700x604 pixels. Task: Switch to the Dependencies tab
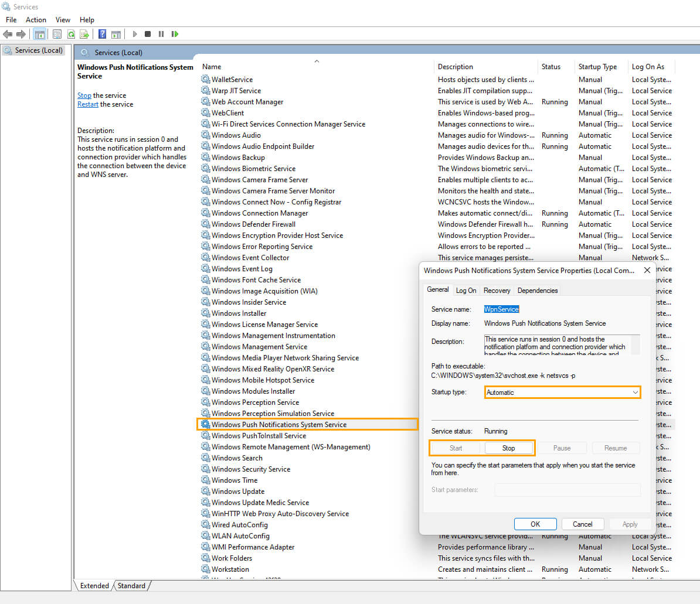click(538, 291)
